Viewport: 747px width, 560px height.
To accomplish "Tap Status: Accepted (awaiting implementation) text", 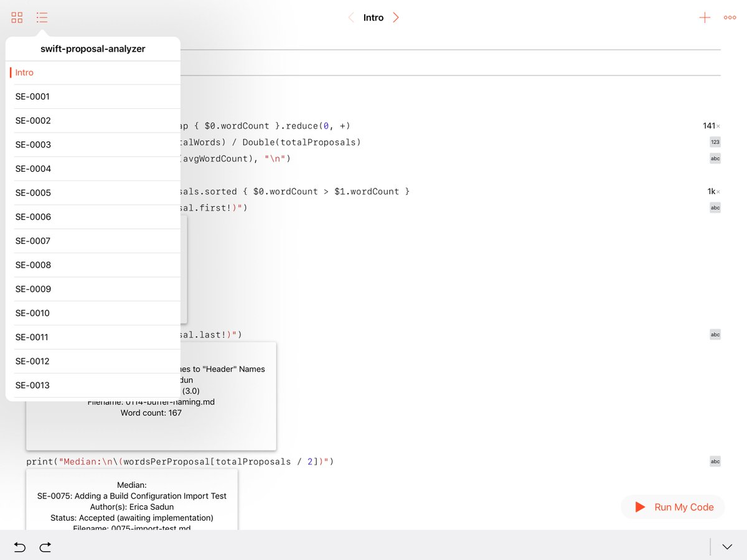I will click(x=132, y=518).
